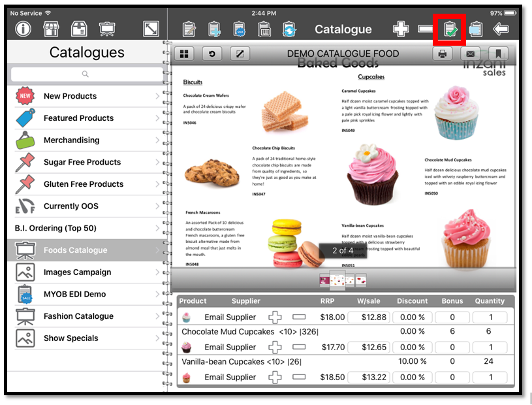Tap the presentation easel icon in top bar
532x405 pixels.
[107, 29]
